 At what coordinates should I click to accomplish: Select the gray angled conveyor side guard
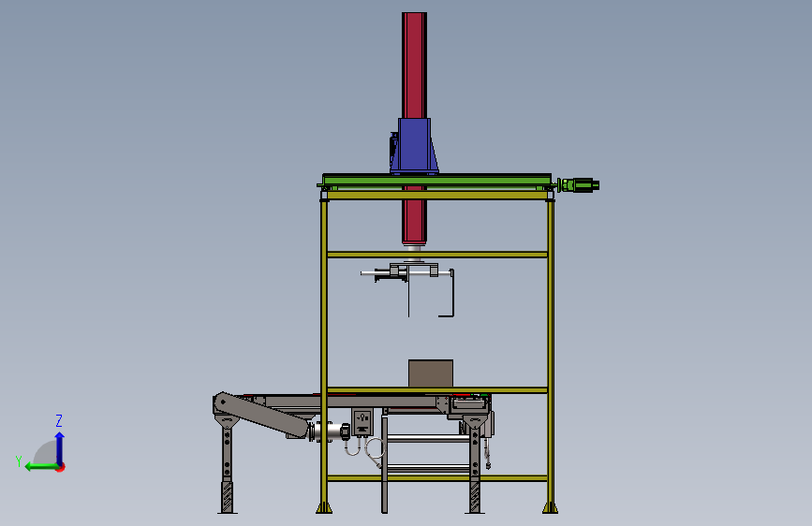(262, 415)
